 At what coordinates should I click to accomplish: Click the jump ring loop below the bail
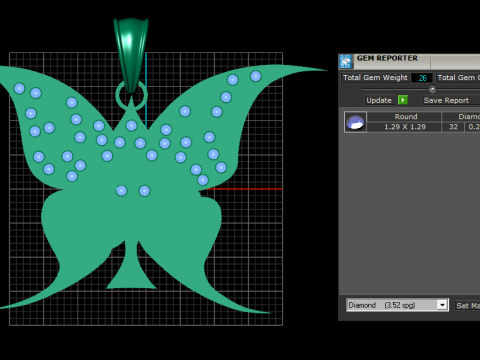pos(131,96)
